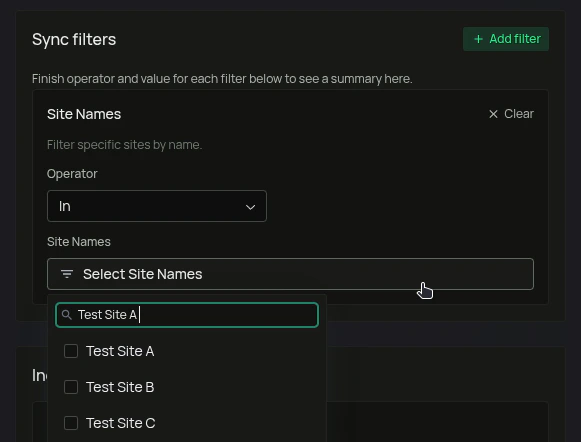Check the Test Site B checkbox
The width and height of the screenshot is (581, 442).
click(x=71, y=387)
